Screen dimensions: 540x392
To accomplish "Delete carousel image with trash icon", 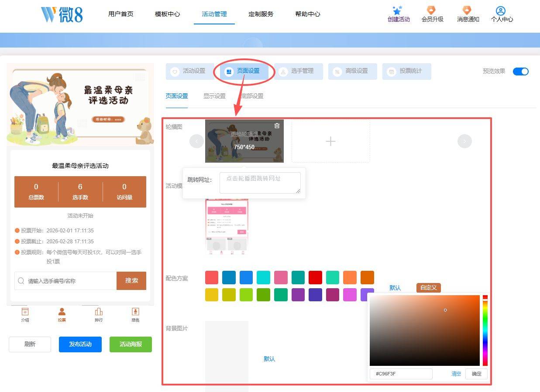I will [x=277, y=126].
